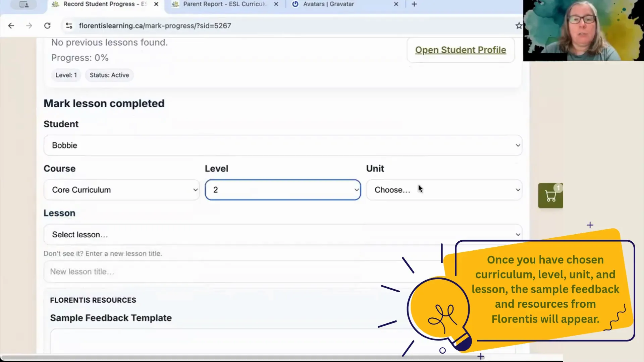
Task: Switch to the Parent Report tab
Action: tap(221, 4)
